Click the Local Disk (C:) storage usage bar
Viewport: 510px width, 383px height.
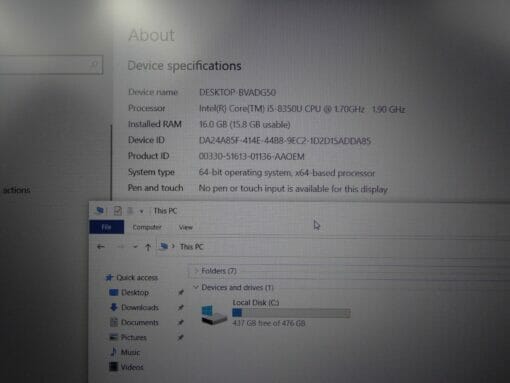(x=291, y=313)
